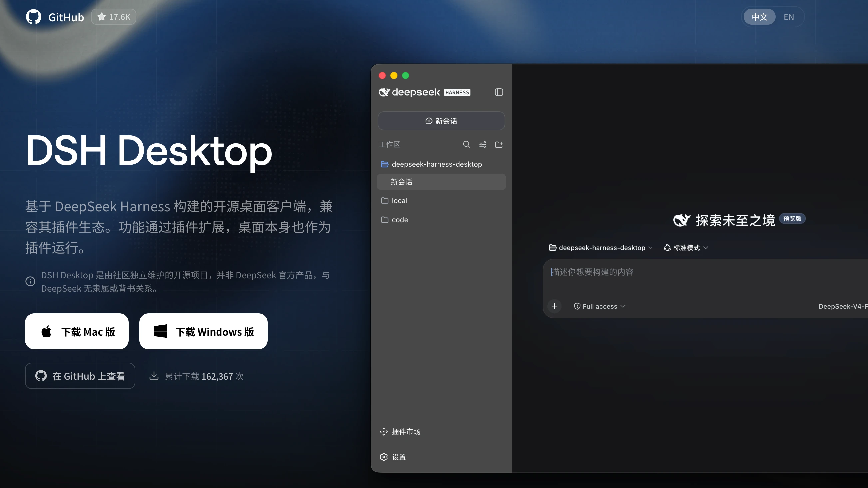This screenshot has width=868, height=488.
Task: Click the GitHub text label at top
Action: pyautogui.click(x=66, y=17)
